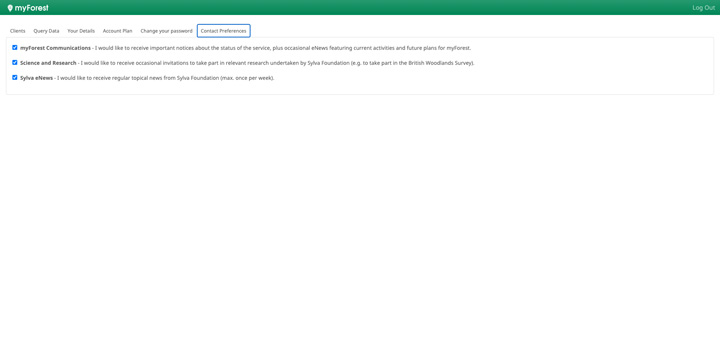720x363 pixels.
Task: Click the myForest logo text
Action: click(31, 8)
